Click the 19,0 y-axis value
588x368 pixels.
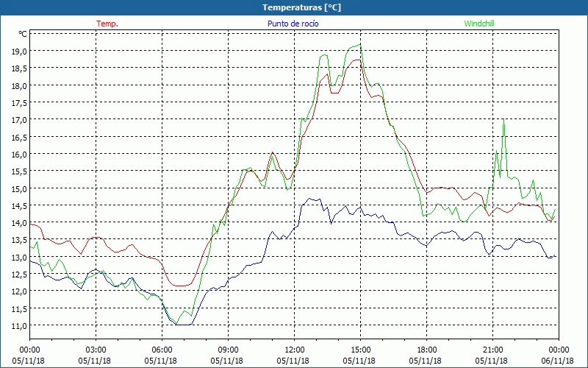click(x=19, y=52)
